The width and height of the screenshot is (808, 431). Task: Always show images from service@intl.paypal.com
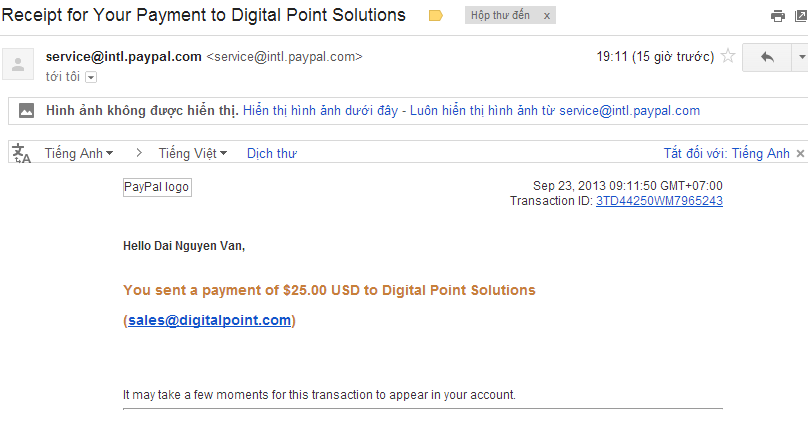click(554, 111)
